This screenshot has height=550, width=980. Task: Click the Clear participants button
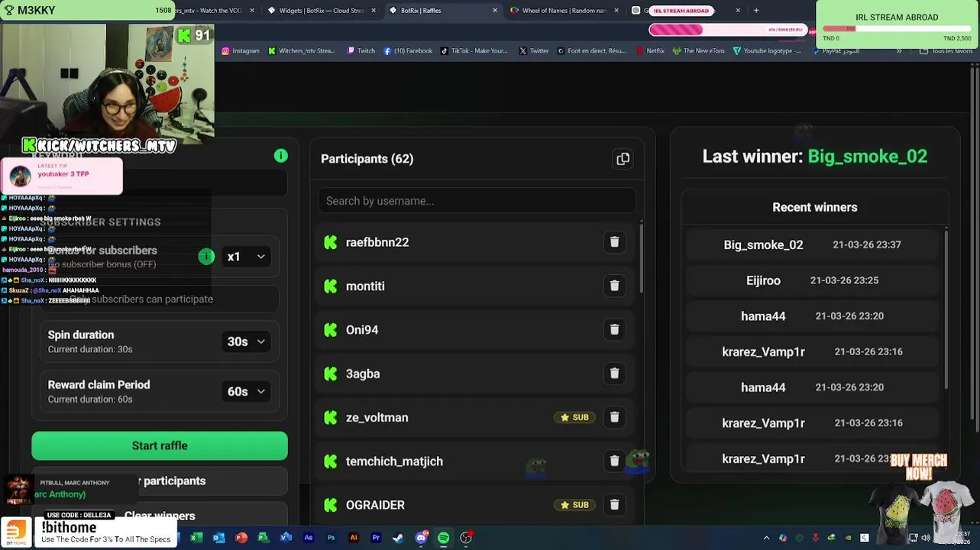point(160,480)
